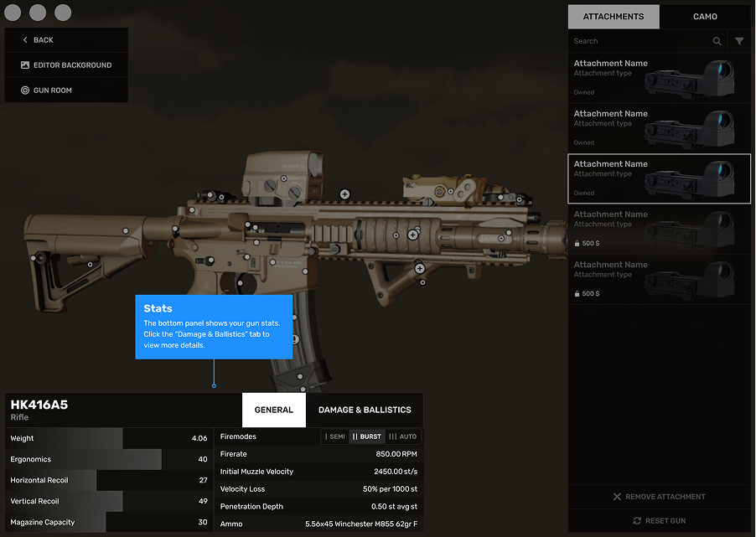756x537 pixels.
Task: Open the attachment filter funnel
Action: point(739,41)
